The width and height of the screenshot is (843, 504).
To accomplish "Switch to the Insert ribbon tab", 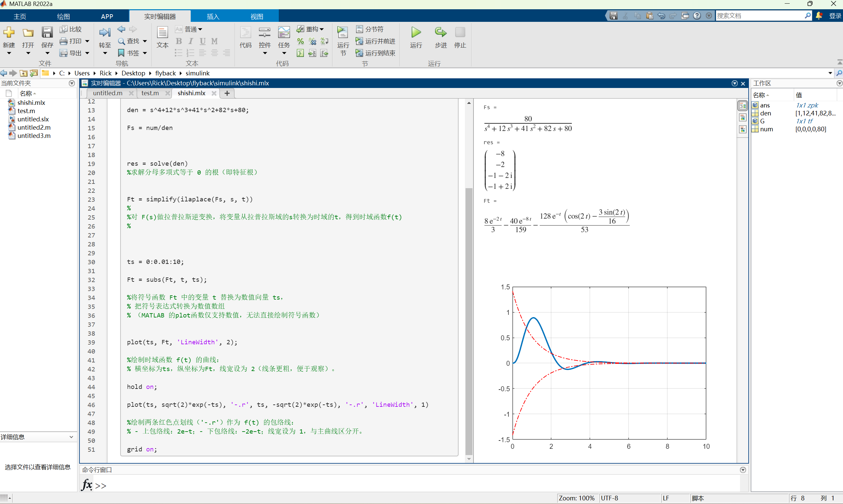I will pos(213,16).
